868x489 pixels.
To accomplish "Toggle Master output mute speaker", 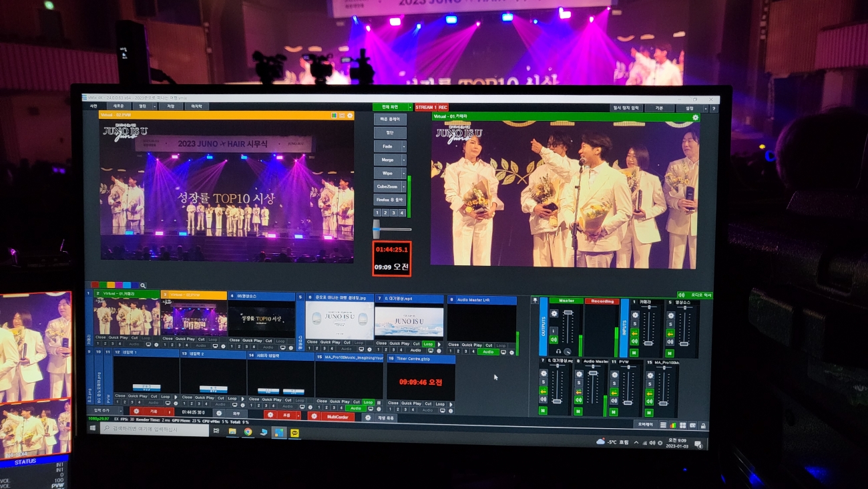I will [x=554, y=339].
